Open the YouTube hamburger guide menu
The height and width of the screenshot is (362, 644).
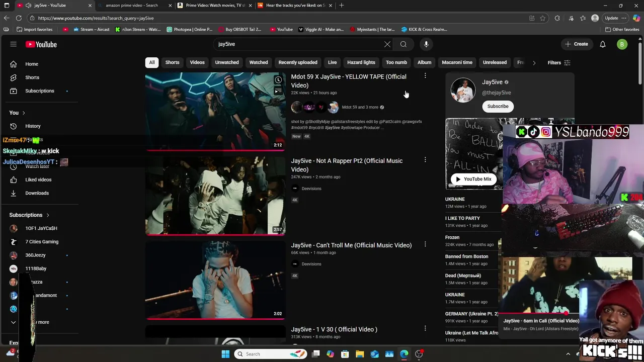click(x=14, y=44)
